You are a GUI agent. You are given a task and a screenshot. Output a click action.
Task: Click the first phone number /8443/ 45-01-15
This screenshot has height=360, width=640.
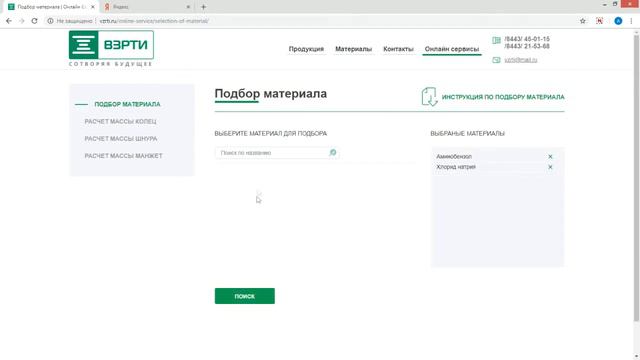point(527,39)
